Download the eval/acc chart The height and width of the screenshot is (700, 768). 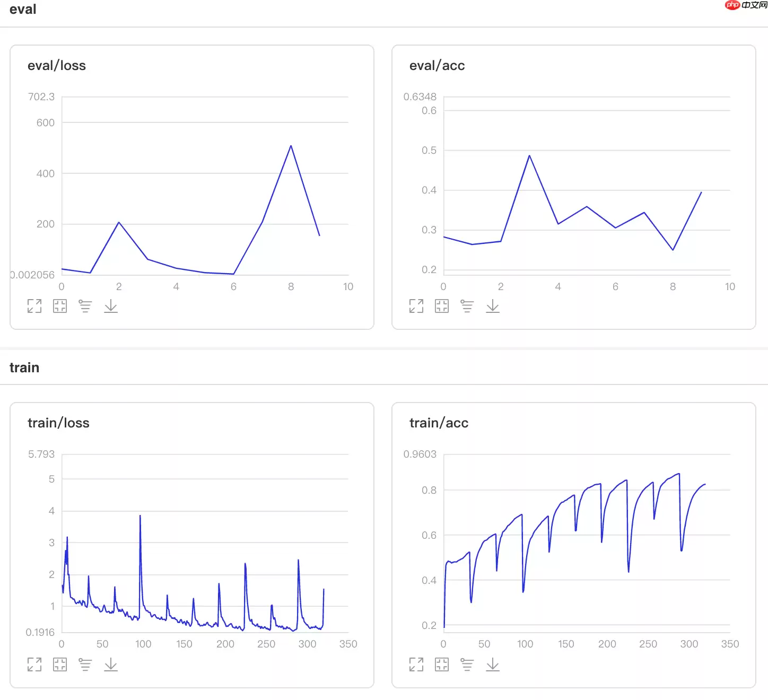tap(493, 306)
